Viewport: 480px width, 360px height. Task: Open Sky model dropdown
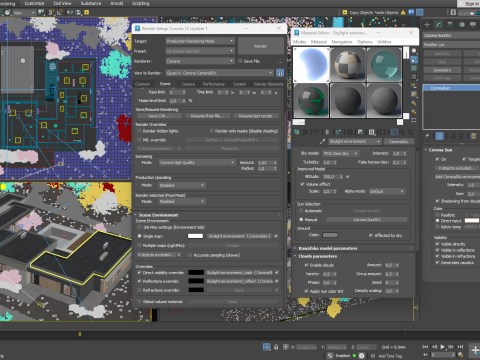(x=341, y=153)
